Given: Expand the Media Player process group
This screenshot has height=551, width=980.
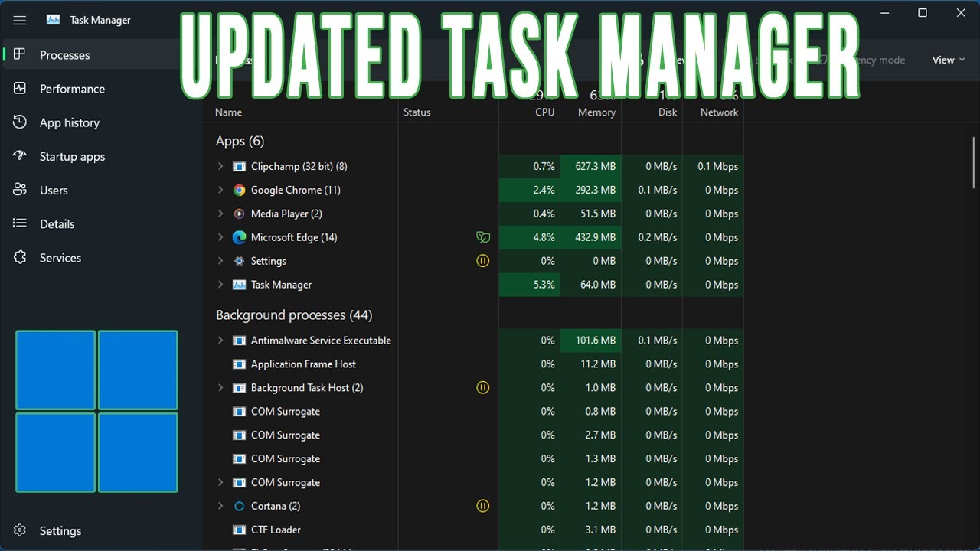Looking at the screenshot, I should (x=220, y=214).
